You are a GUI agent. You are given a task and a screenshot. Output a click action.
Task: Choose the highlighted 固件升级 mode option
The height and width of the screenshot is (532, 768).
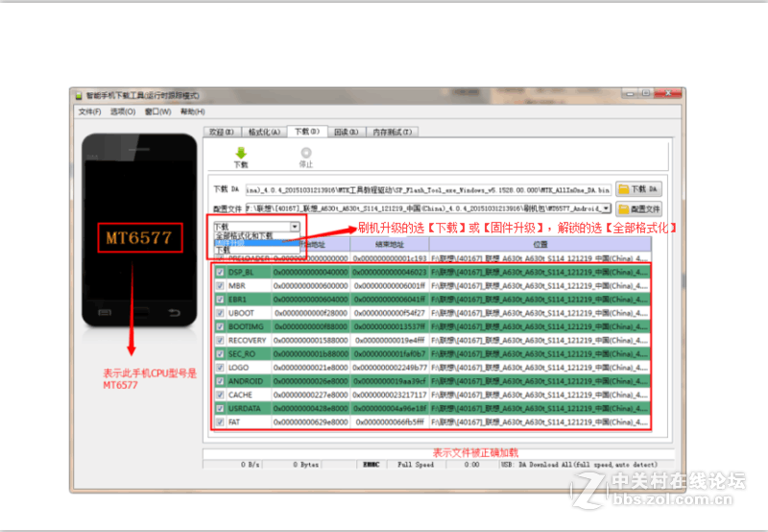coord(256,243)
